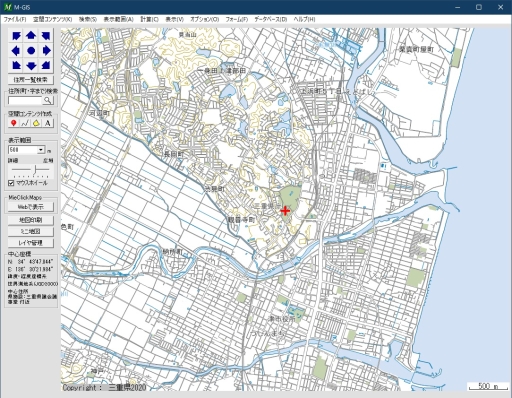Pan map diagonally to upper-right

pyautogui.click(x=46, y=35)
